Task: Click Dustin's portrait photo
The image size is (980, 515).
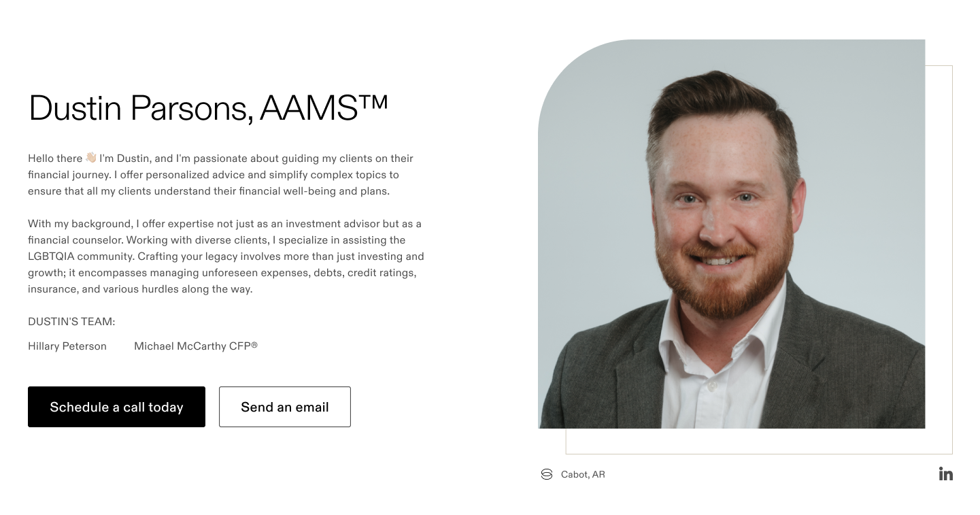Action: (731, 234)
